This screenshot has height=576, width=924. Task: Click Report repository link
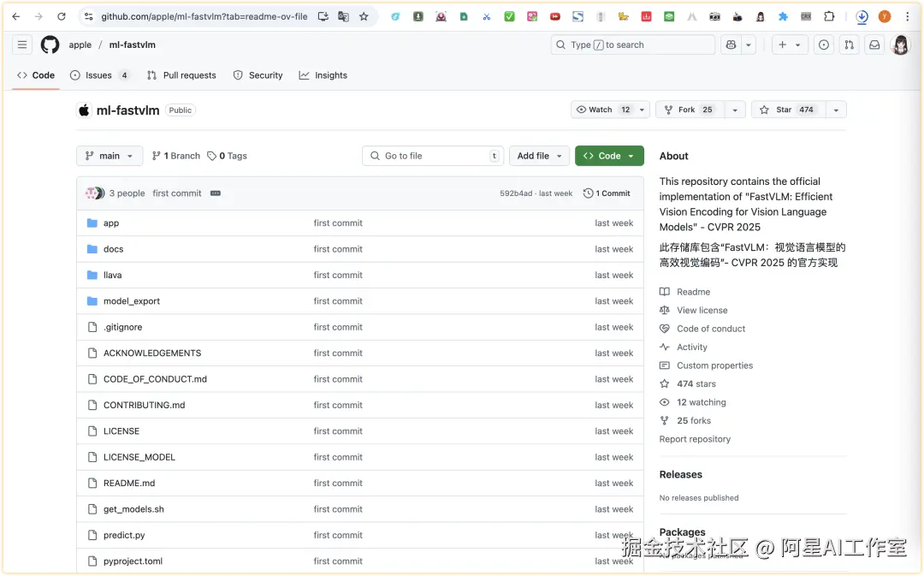(695, 439)
